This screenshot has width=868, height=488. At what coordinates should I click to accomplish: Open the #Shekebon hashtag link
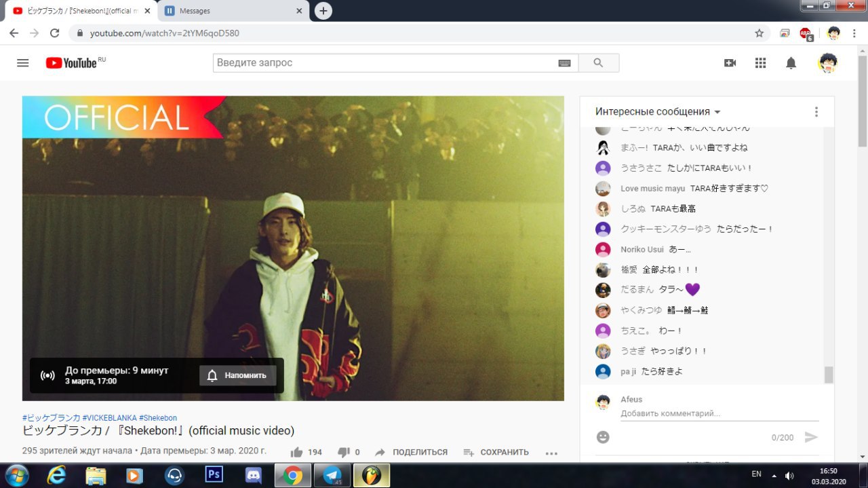click(x=158, y=418)
